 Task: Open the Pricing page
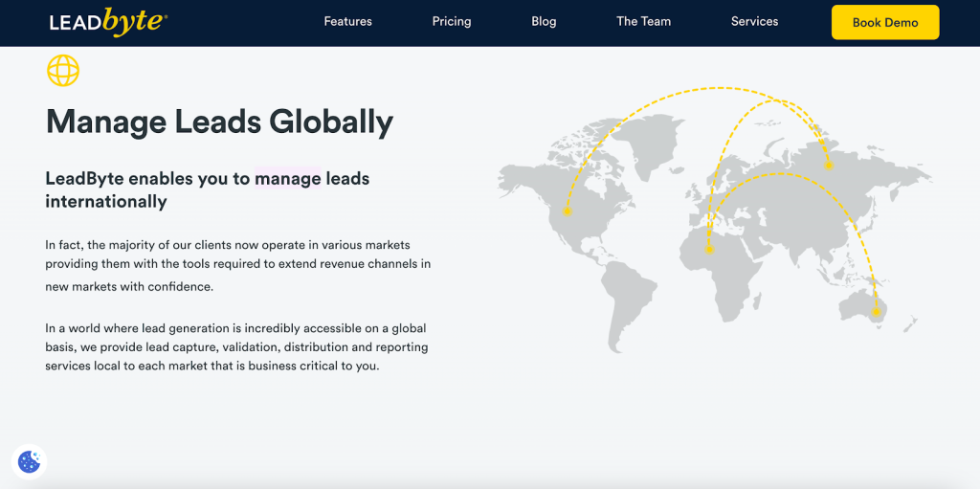click(452, 22)
